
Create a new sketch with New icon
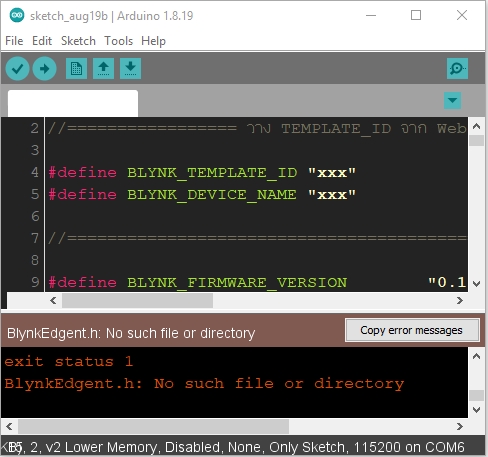[x=76, y=69]
